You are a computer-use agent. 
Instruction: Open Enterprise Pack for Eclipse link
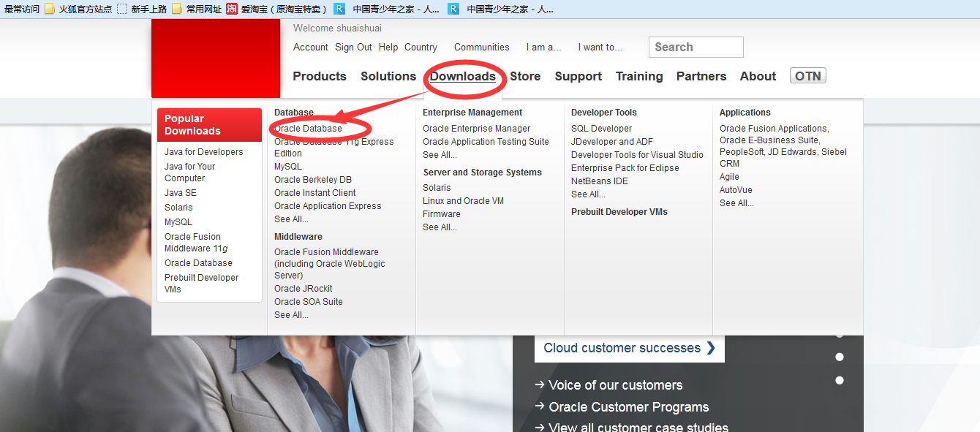coord(625,168)
